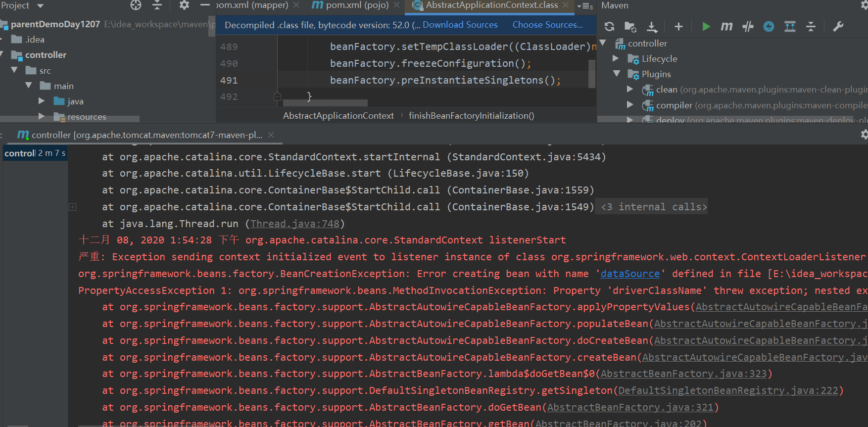Click the AbstractApplicationContext breadcrumb

[338, 115]
